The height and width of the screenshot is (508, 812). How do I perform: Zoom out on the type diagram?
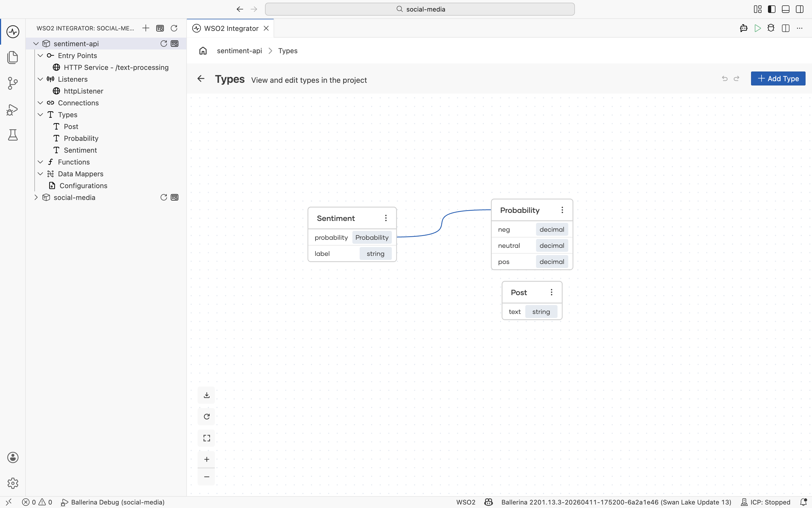(206, 477)
